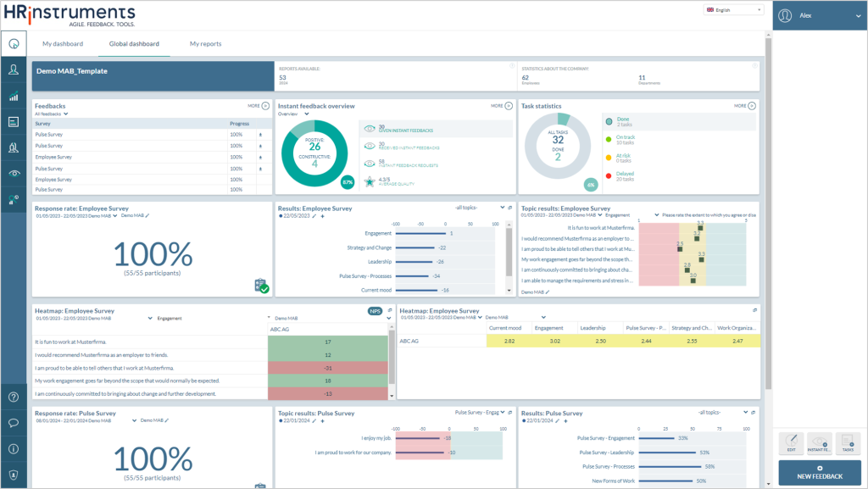This screenshot has height=489, width=868.
Task: Click the Edit pencil icon button
Action: coord(791,442)
